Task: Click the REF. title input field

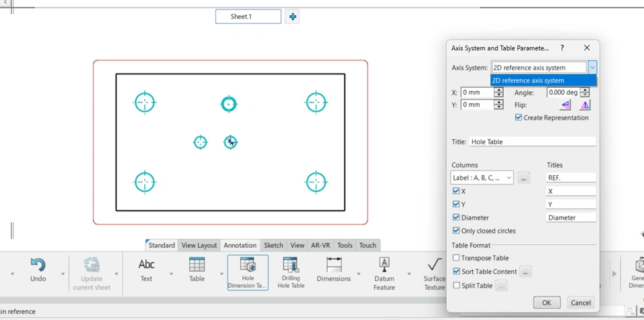Action: coord(571,178)
